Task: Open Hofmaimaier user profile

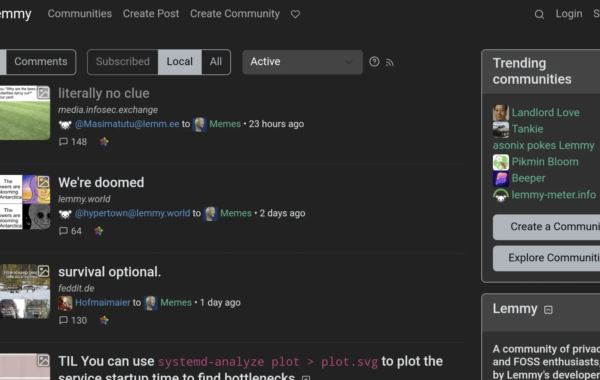Action: 103,302
